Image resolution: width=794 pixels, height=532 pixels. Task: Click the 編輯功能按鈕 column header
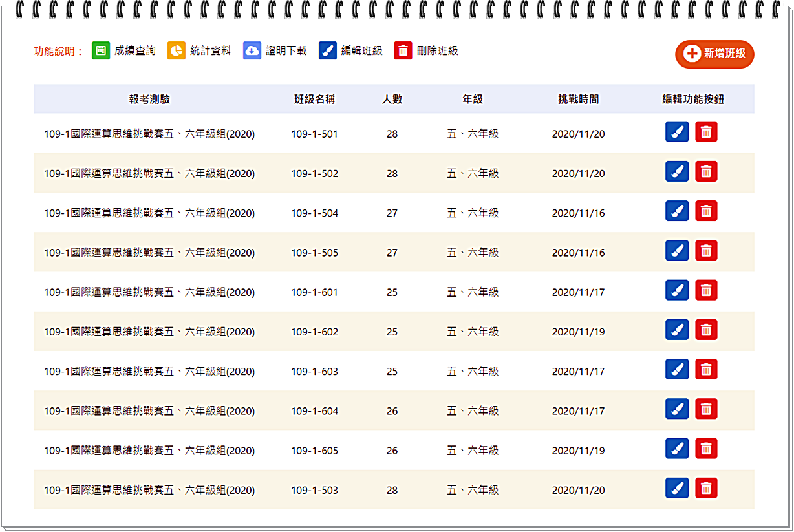[x=693, y=100]
